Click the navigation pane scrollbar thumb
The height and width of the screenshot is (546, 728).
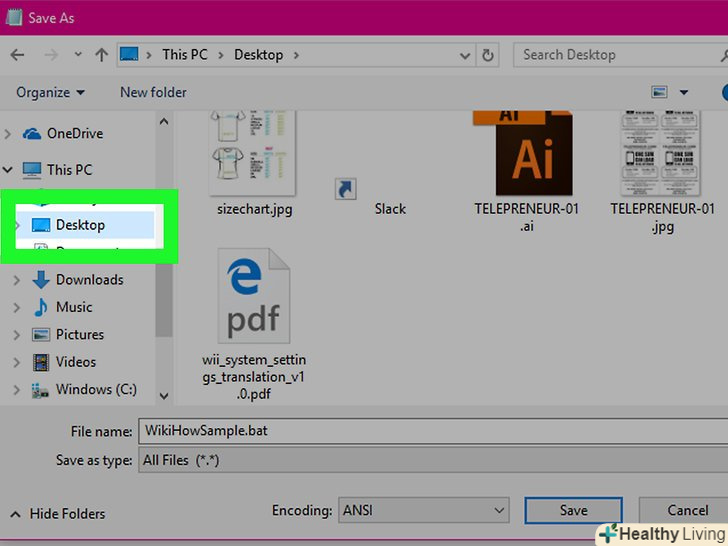(164, 297)
